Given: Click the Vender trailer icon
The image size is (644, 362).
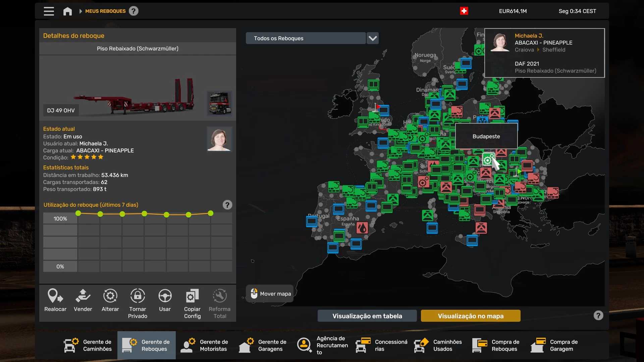Looking at the screenshot, I should (x=83, y=296).
